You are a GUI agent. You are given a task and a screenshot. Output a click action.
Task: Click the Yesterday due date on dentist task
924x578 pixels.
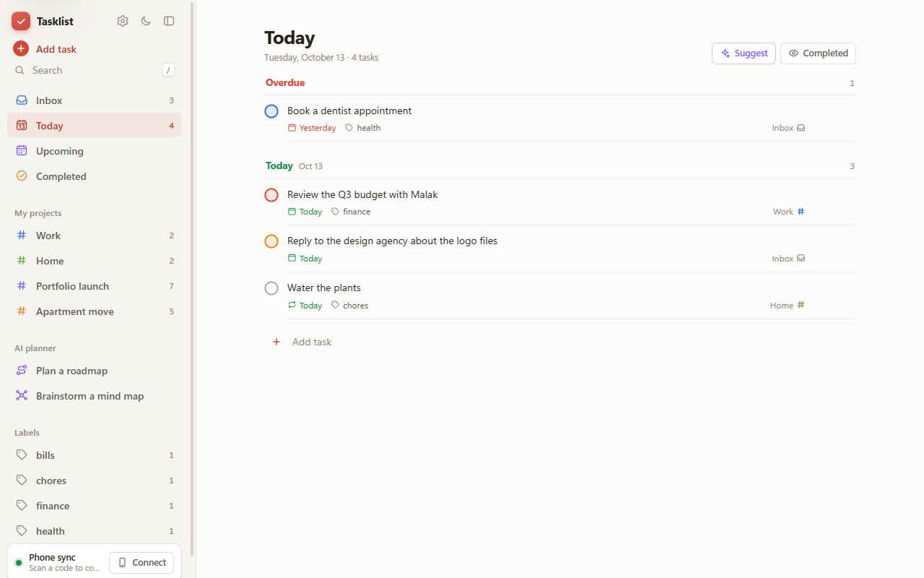pos(312,128)
